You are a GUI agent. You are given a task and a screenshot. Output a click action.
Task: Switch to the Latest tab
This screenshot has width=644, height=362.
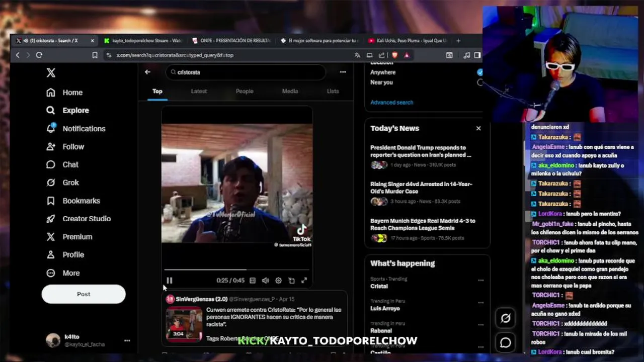[x=199, y=91]
